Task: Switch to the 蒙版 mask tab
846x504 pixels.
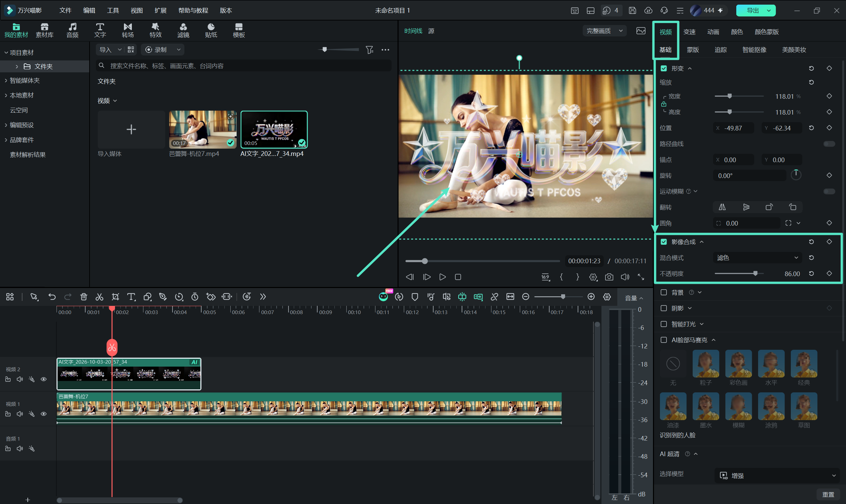Action: click(x=693, y=50)
